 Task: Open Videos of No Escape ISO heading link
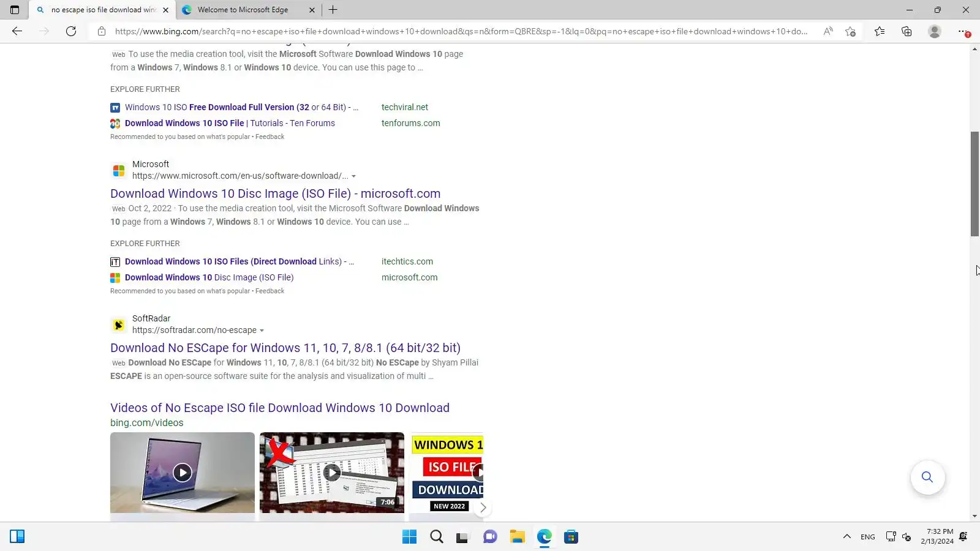(x=280, y=408)
